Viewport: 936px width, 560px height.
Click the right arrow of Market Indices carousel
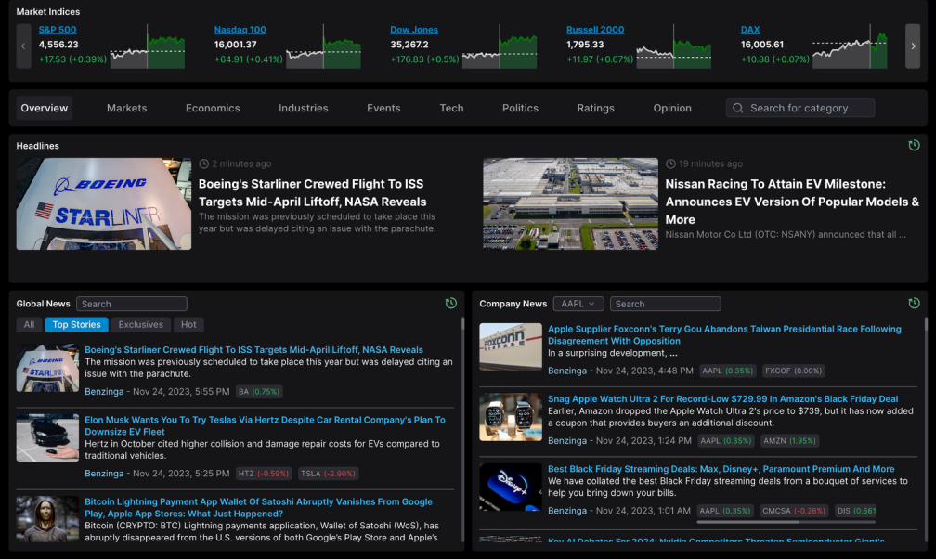tap(913, 46)
